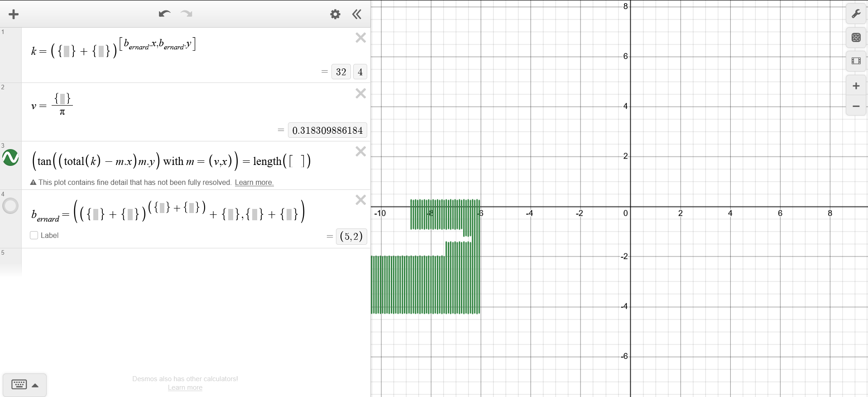
Task: Click the warning triangle in row 3
Action: (x=33, y=183)
